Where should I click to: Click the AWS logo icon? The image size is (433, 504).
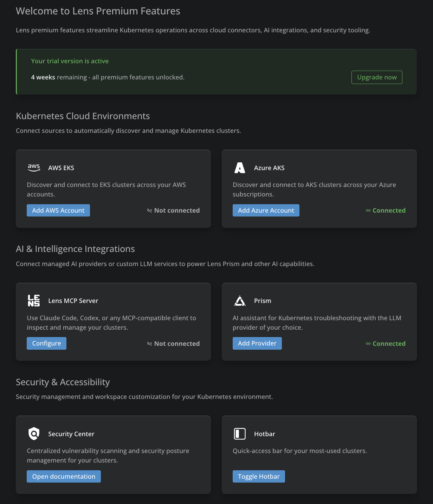(34, 168)
